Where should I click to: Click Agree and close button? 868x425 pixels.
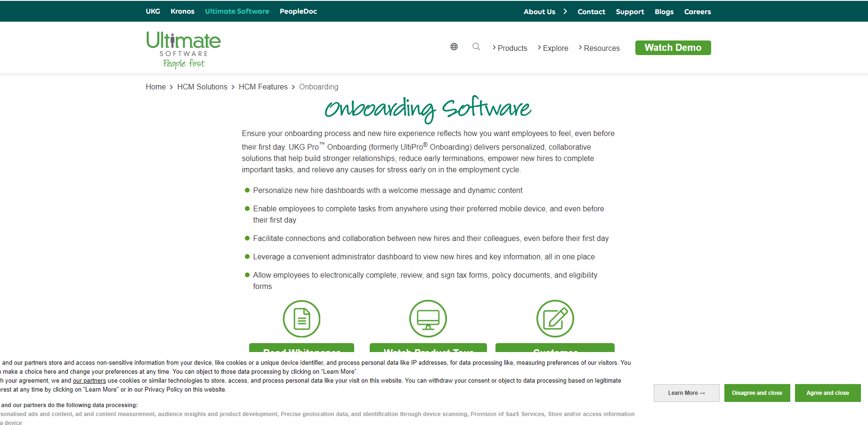(x=827, y=393)
